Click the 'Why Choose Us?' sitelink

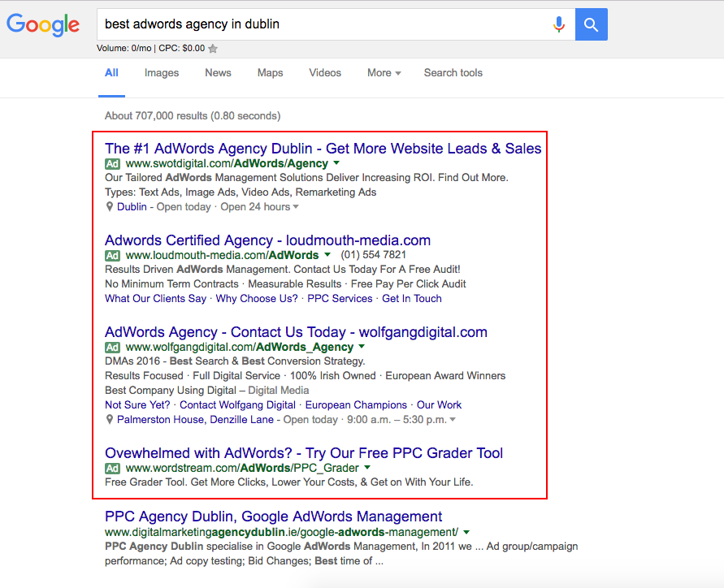[x=257, y=299]
